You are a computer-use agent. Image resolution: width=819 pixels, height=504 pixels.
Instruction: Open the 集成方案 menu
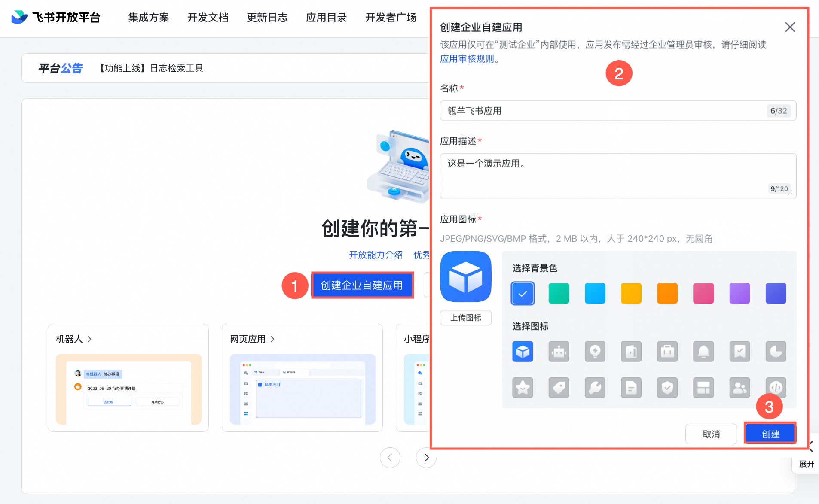click(148, 18)
